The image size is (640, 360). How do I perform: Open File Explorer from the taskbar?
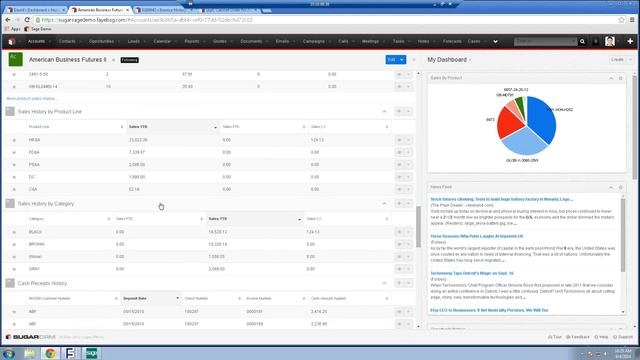[x=29, y=353]
